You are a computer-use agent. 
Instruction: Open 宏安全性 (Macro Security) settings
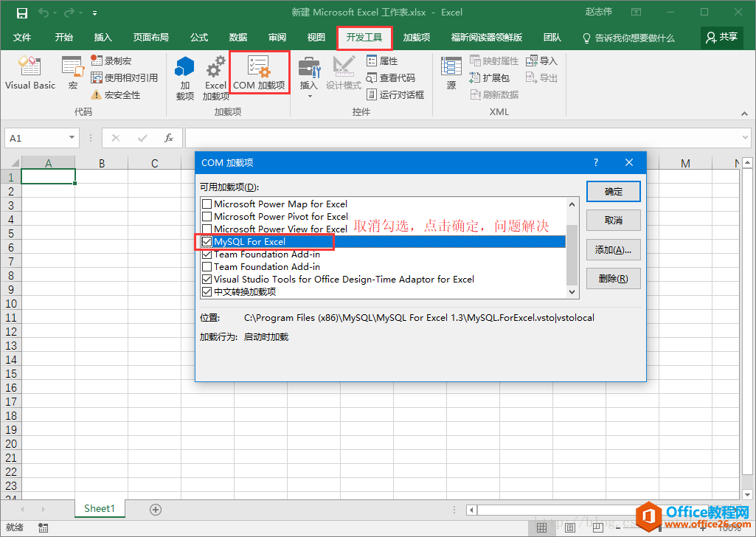116,94
